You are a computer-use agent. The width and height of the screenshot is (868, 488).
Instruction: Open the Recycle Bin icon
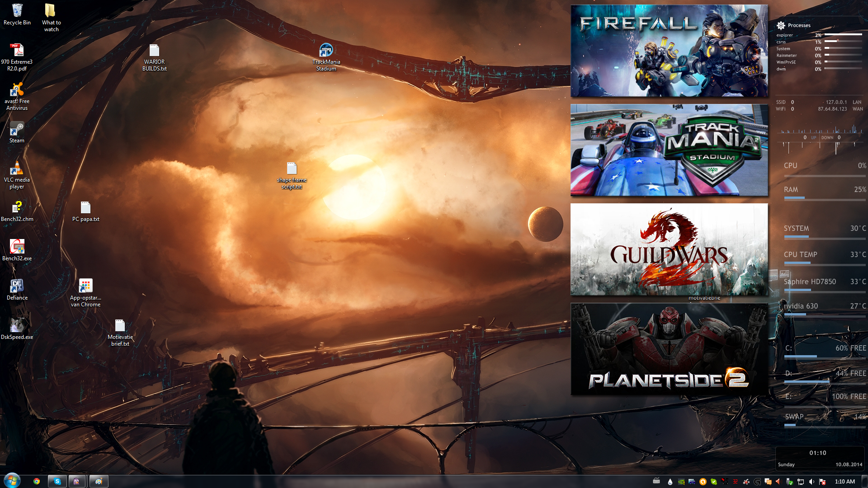coord(17,14)
